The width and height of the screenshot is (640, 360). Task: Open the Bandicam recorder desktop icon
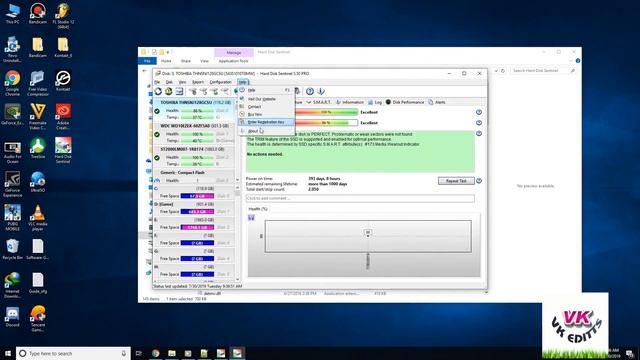38,13
